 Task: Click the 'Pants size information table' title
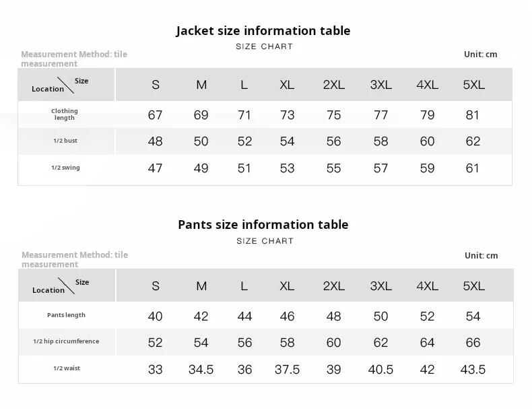click(263, 225)
